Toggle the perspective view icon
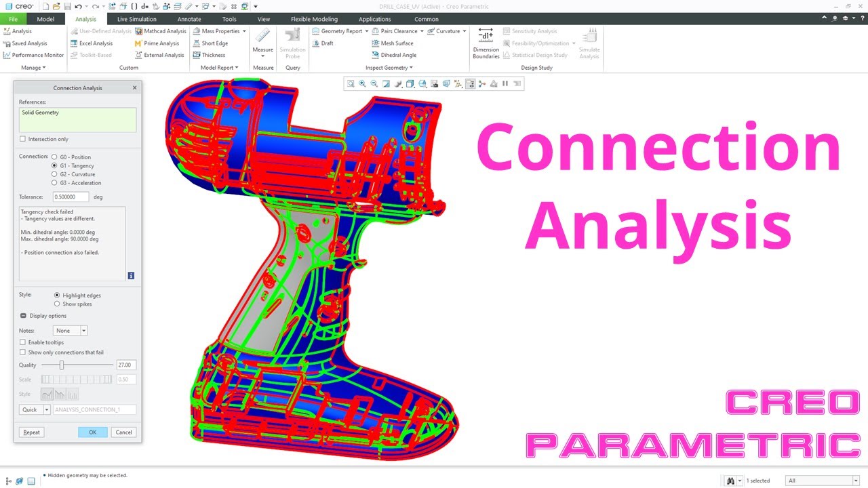The image size is (868, 488). (x=446, y=84)
